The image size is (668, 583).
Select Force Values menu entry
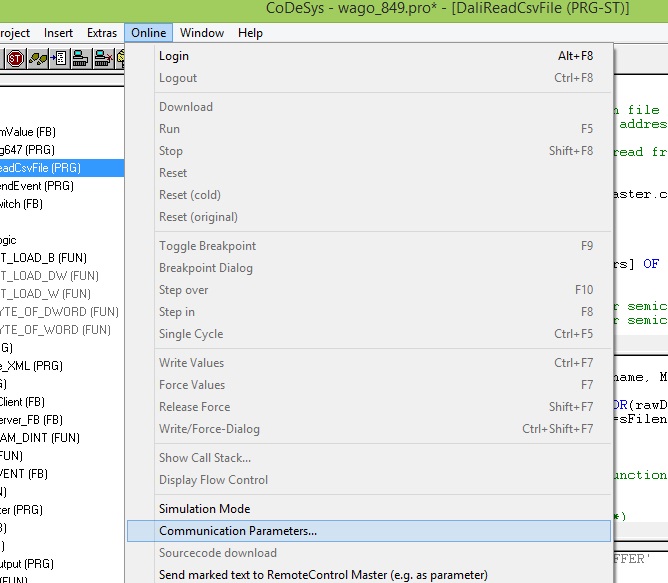coord(369,385)
